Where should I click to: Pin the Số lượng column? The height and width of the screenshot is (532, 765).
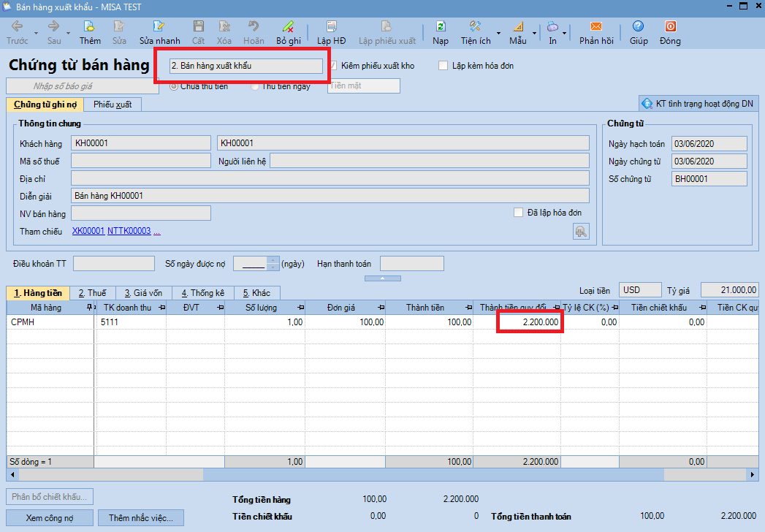pos(300,308)
